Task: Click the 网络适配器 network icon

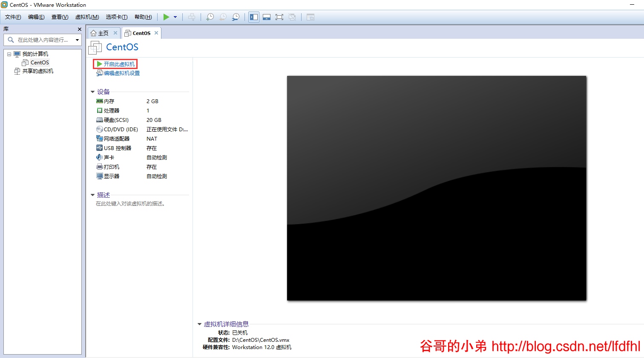Action: (100, 139)
